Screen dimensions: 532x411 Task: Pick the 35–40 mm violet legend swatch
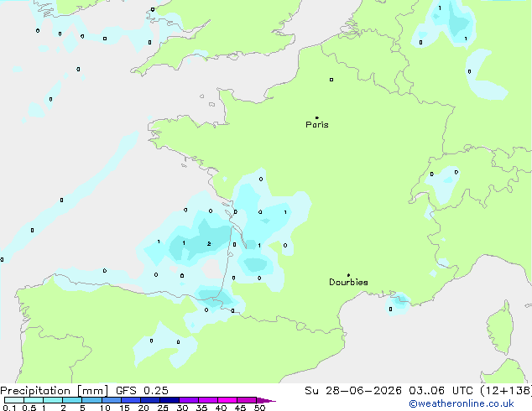pos(207,400)
